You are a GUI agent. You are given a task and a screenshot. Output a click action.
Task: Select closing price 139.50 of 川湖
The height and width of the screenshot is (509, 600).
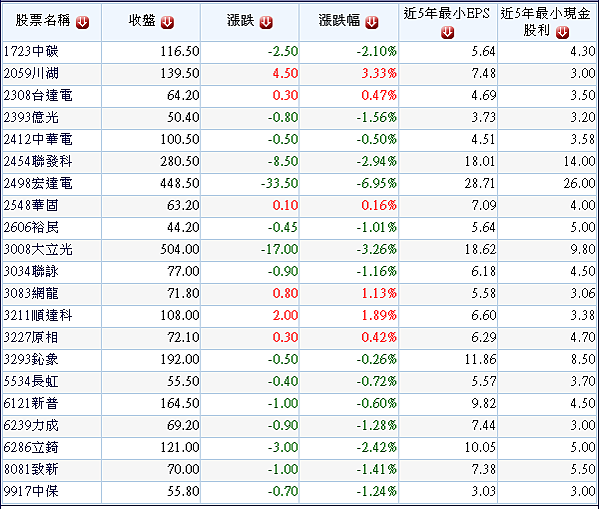(179, 73)
